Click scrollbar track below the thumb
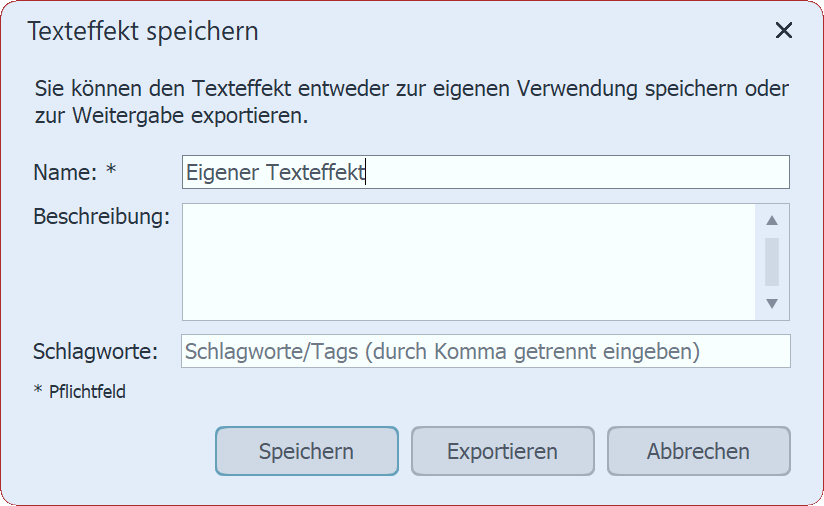The width and height of the screenshot is (824, 506). [771, 291]
